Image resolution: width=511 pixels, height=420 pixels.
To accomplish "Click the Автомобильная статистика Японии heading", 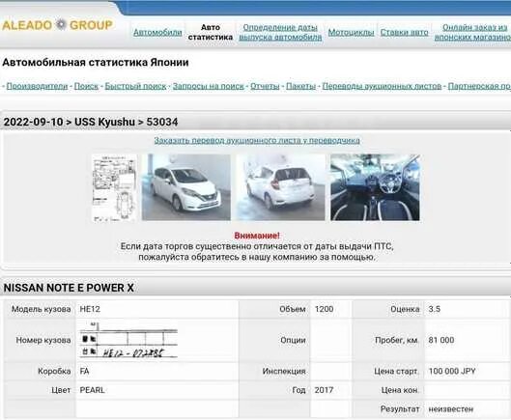I will point(96,62).
